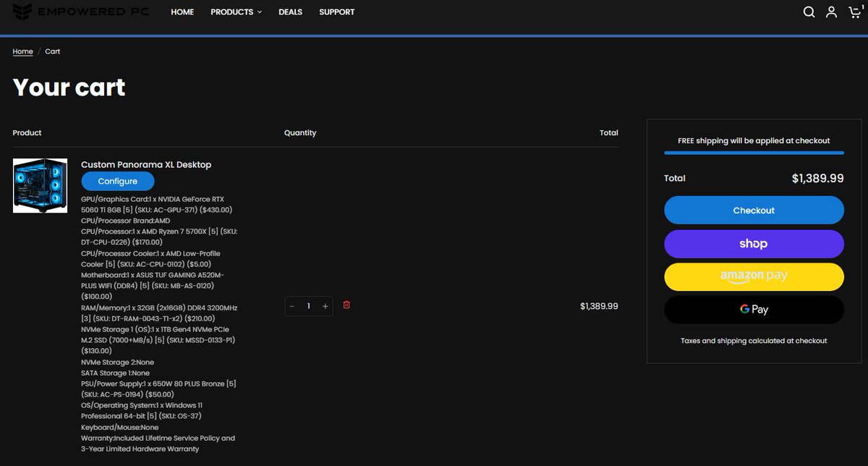Open the Custom Panorama XL Desktop title
Image resolution: width=868 pixels, height=466 pixels.
point(146,165)
